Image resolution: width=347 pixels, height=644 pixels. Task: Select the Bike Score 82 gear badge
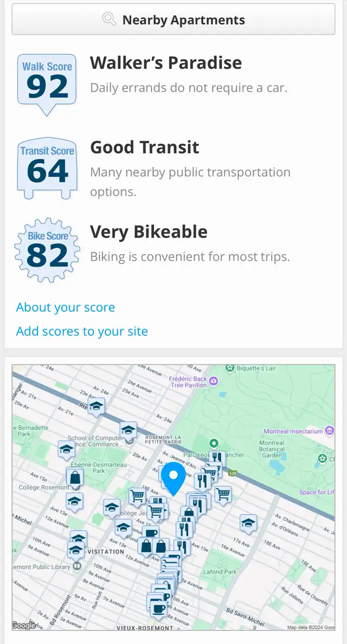click(x=47, y=250)
